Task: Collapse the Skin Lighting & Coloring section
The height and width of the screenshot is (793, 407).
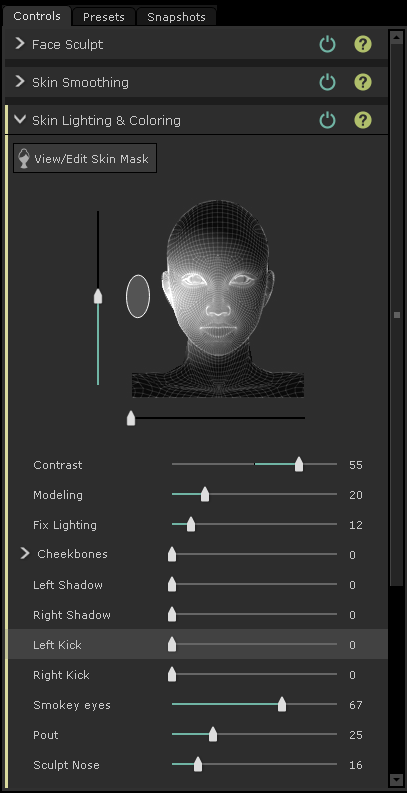Action: 20,120
